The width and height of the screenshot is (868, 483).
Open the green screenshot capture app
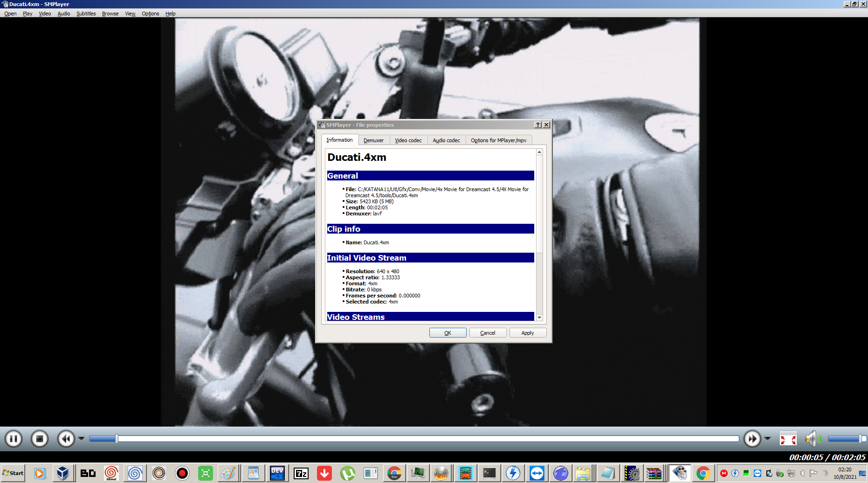coord(205,474)
